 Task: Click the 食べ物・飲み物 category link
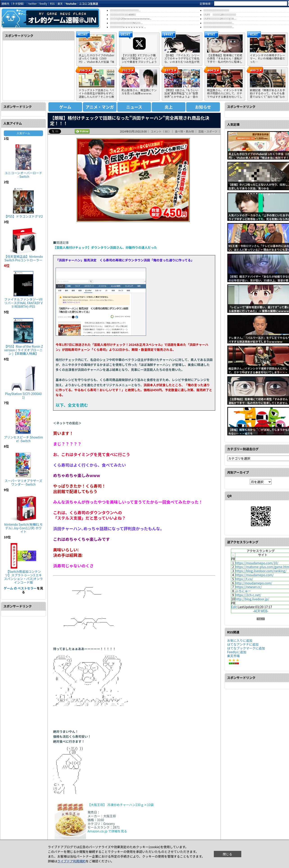pyautogui.click(x=184, y=131)
